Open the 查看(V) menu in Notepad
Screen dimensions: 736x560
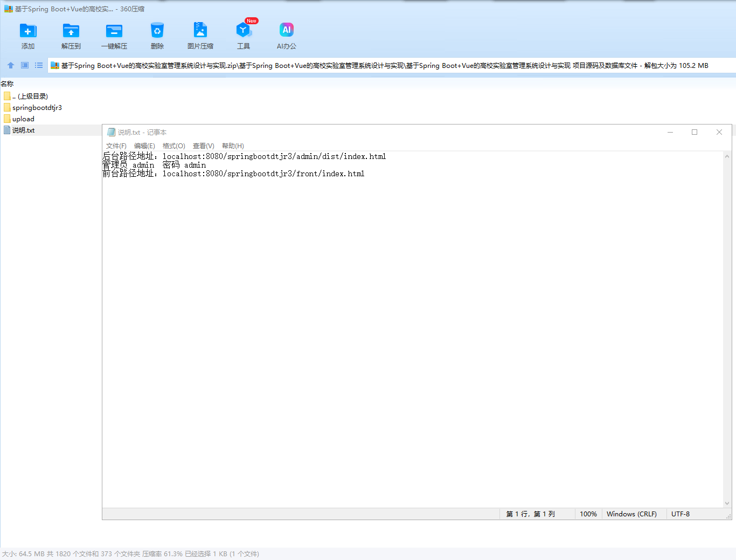click(x=204, y=146)
